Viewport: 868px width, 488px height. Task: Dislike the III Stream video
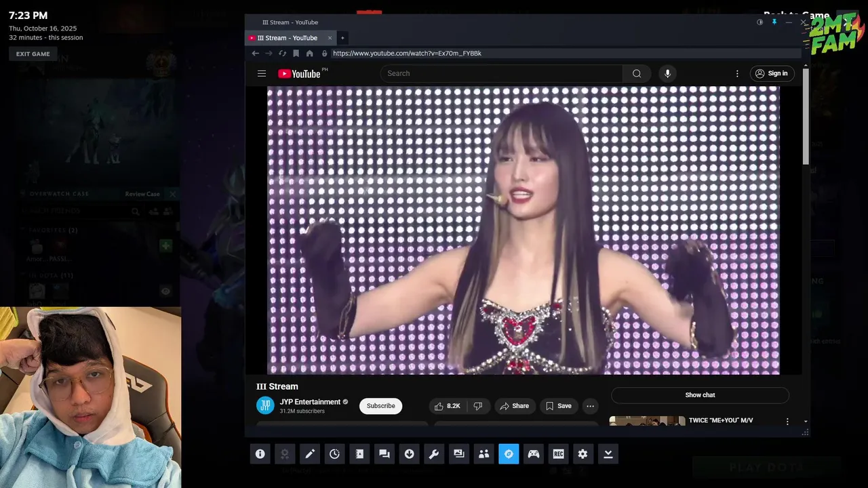[x=478, y=406]
